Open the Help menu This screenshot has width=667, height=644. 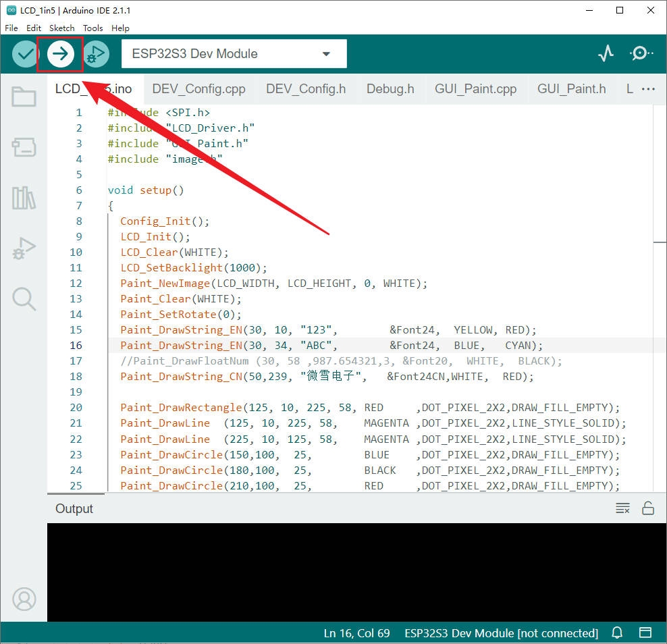[120, 28]
